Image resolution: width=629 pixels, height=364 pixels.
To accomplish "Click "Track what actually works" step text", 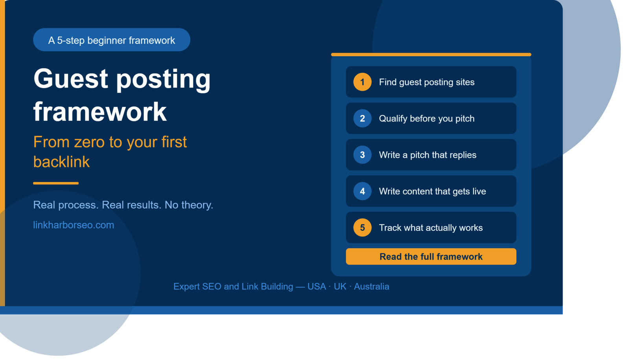I will coord(430,228).
